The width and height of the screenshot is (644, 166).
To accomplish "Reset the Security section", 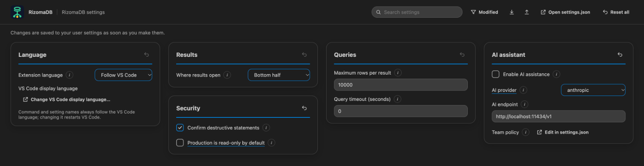I will 304,108.
